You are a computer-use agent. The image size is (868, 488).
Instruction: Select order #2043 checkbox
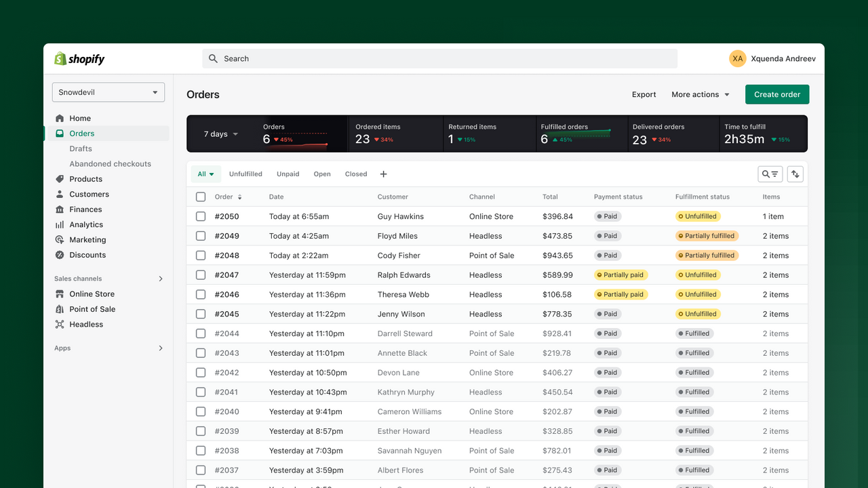click(x=201, y=353)
